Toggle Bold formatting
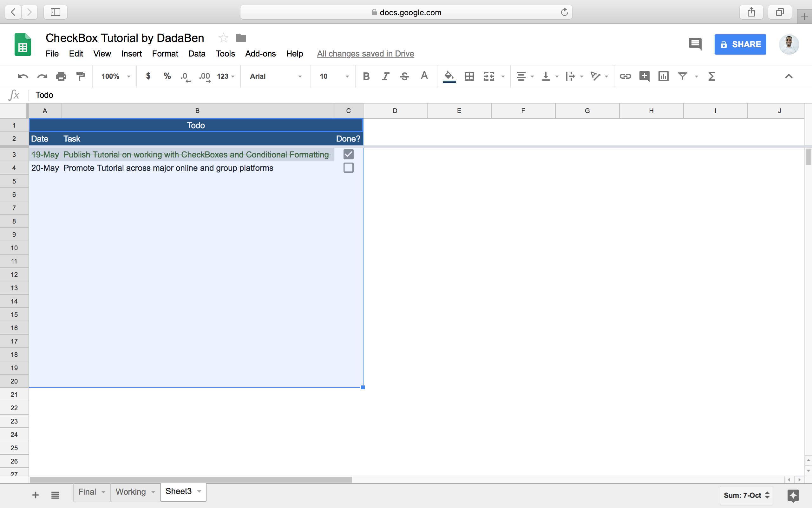Screen dimensions: 812x508 click(366, 76)
